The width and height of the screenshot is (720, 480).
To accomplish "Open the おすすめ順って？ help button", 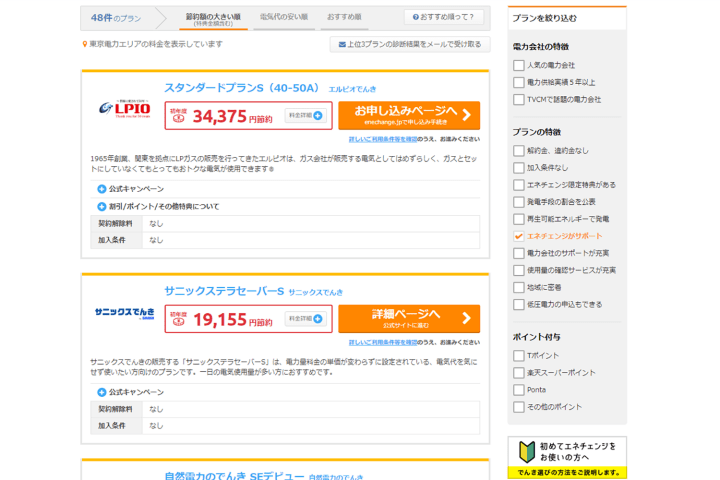I will click(444, 17).
